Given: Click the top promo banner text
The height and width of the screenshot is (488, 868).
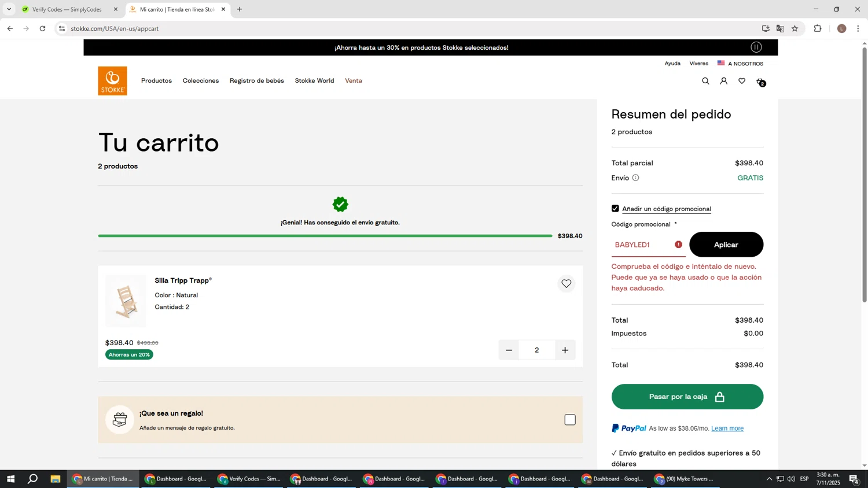Looking at the screenshot, I should click(421, 47).
